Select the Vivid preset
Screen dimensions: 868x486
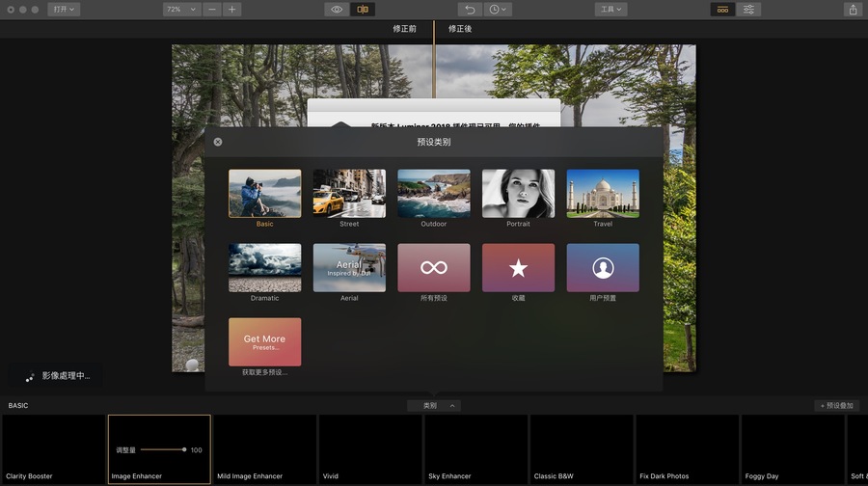point(370,449)
